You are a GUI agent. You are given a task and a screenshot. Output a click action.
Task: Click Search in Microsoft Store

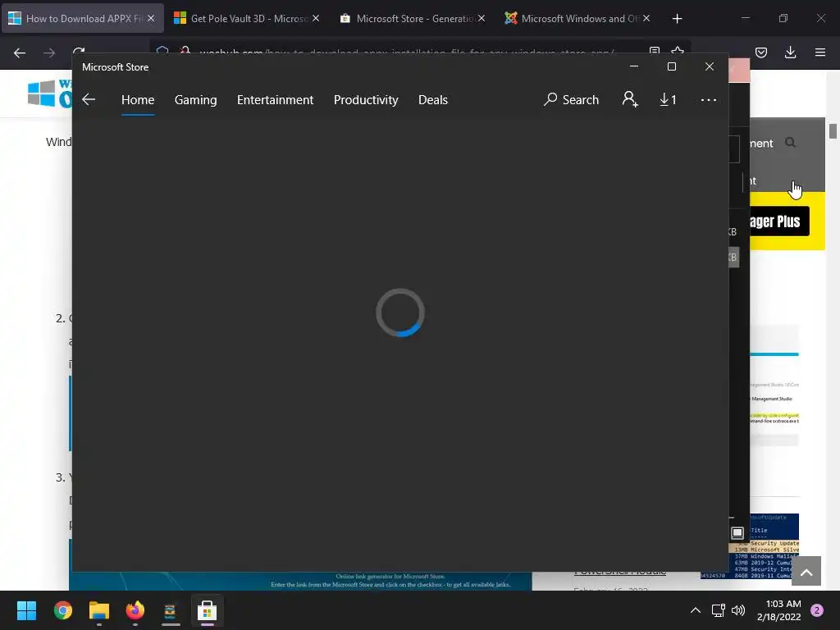(x=571, y=99)
